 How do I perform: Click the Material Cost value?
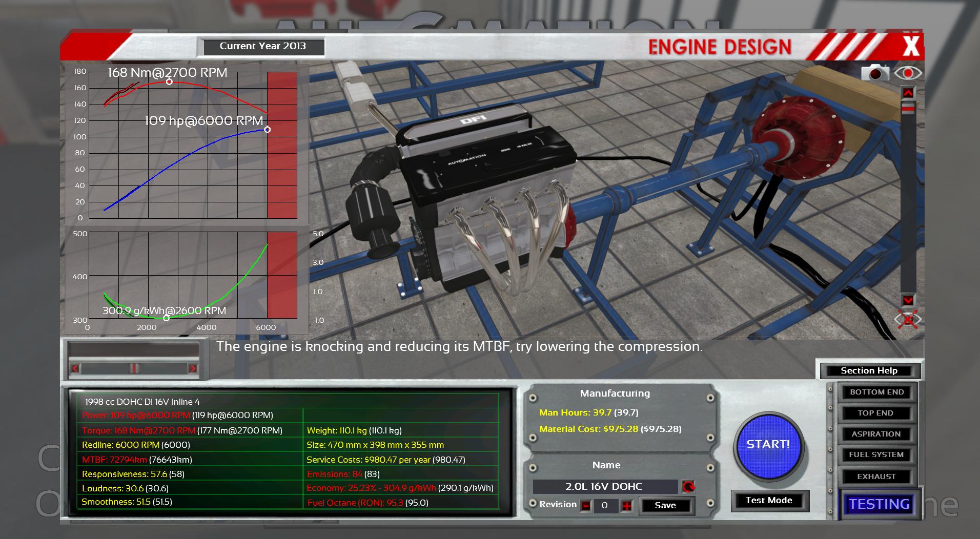[x=610, y=429]
